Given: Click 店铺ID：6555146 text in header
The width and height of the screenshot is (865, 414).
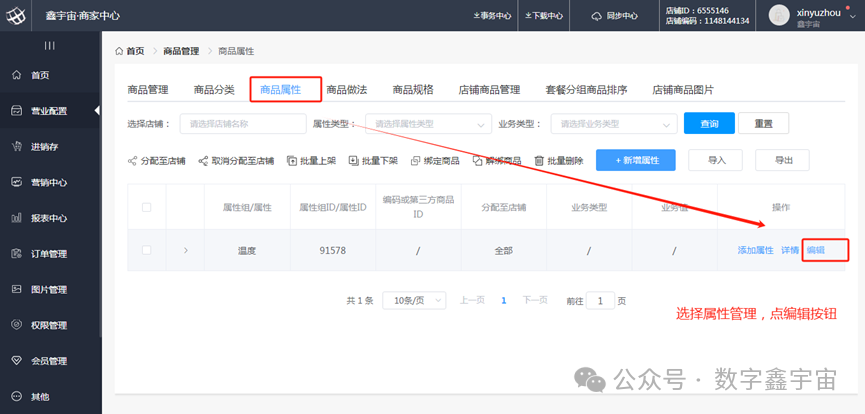Looking at the screenshot, I should point(697,10).
